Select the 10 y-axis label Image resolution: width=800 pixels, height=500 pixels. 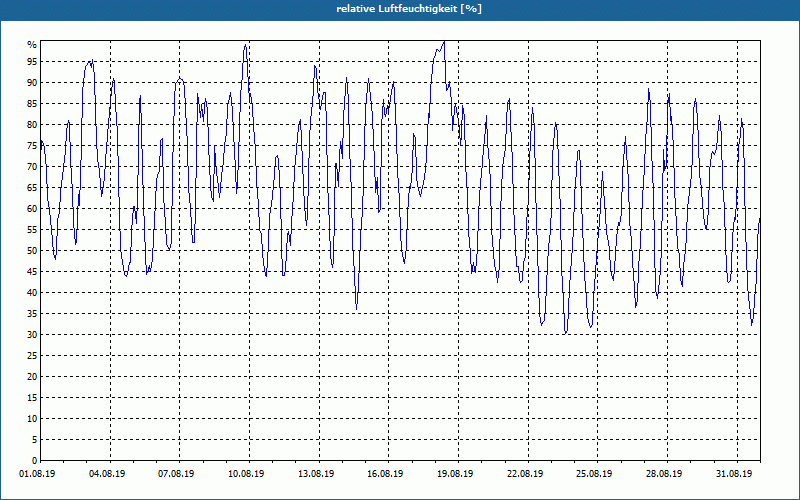[32, 418]
